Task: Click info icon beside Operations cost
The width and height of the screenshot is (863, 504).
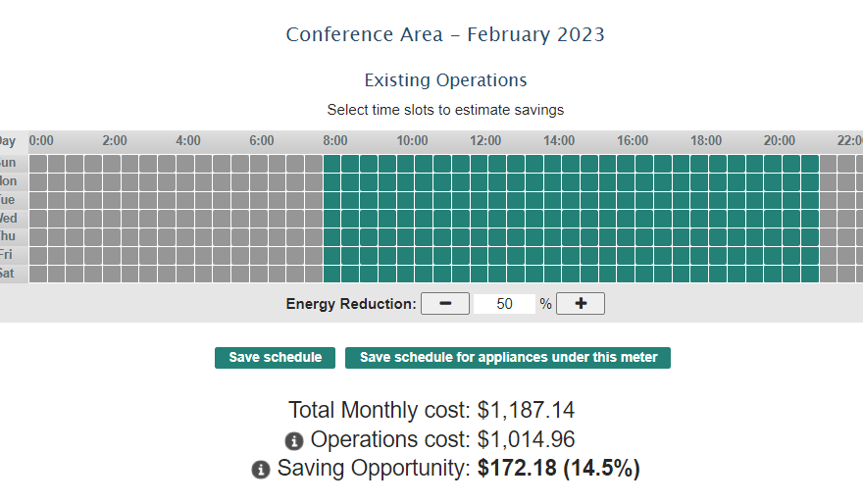Action: click(293, 441)
